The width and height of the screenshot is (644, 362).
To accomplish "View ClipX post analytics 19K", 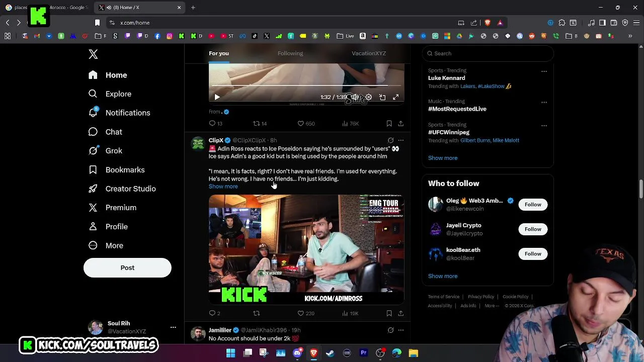I will [x=350, y=313].
